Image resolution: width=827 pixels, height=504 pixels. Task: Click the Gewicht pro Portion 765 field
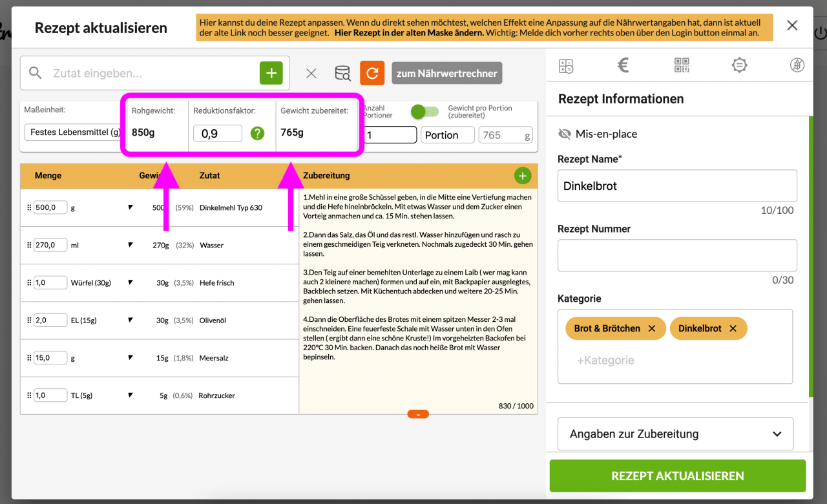[x=505, y=135]
